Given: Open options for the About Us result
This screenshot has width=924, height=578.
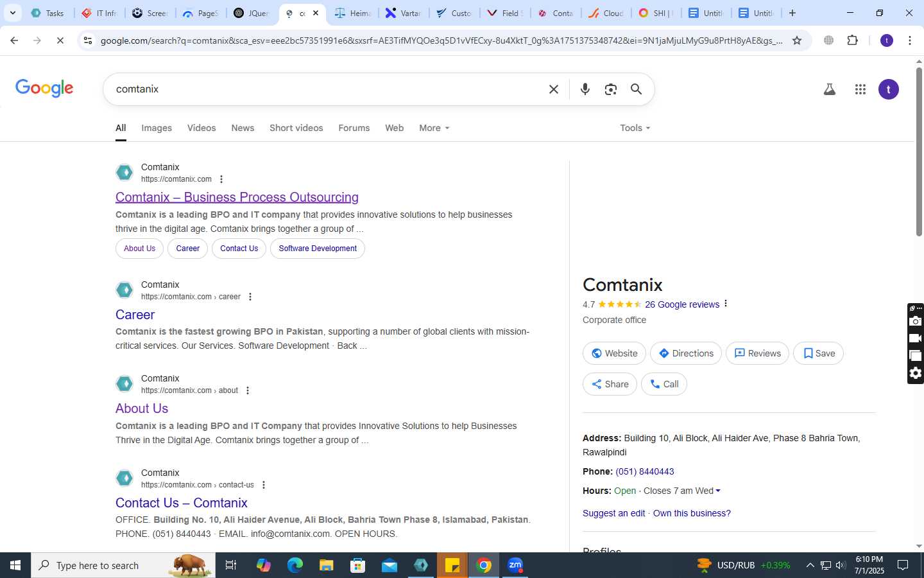Looking at the screenshot, I should pyautogui.click(x=248, y=390).
